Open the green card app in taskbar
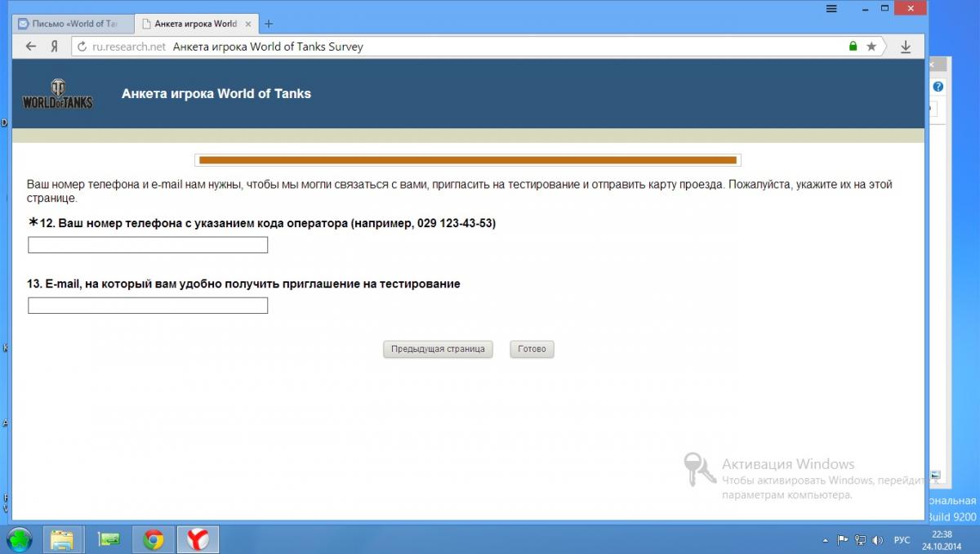This screenshot has width=980, height=554. [x=109, y=539]
